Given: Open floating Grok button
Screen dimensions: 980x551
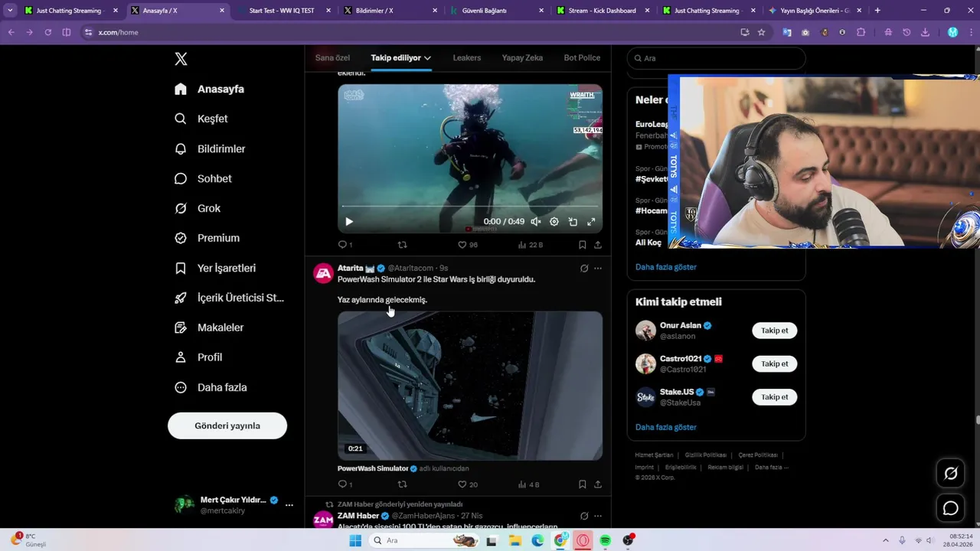Looking at the screenshot, I should (x=951, y=474).
